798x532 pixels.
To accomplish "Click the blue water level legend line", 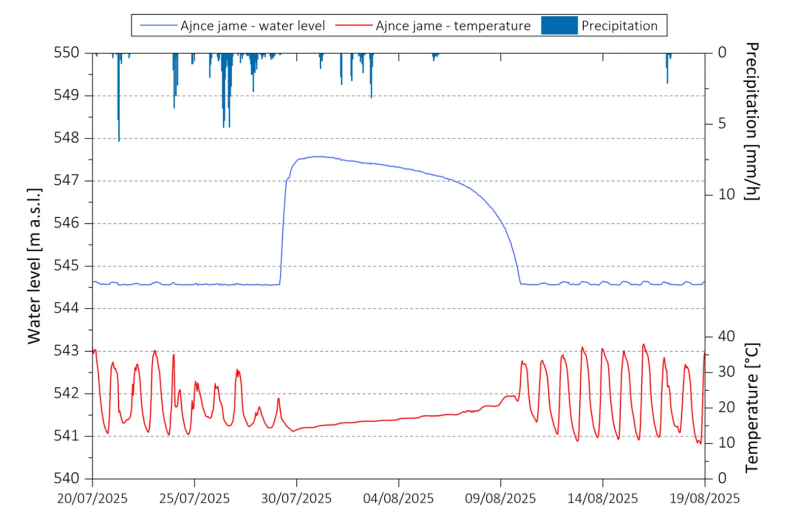I will tap(158, 26).
